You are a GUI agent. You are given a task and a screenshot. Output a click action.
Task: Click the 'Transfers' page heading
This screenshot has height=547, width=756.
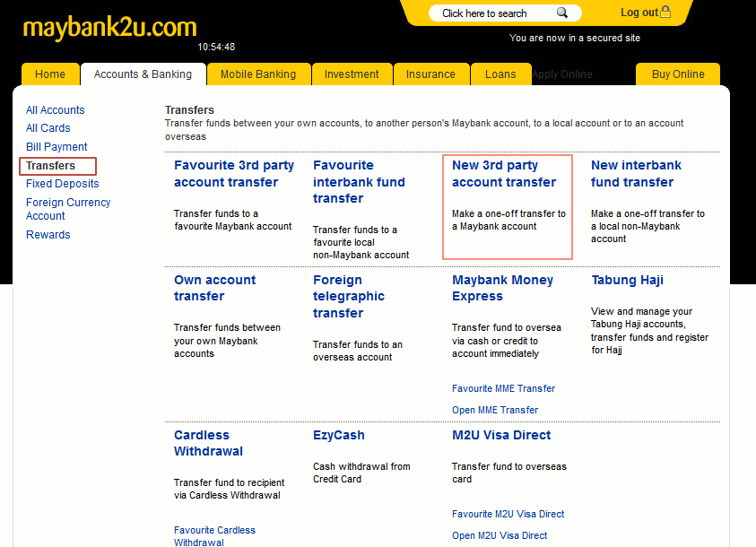(x=189, y=110)
